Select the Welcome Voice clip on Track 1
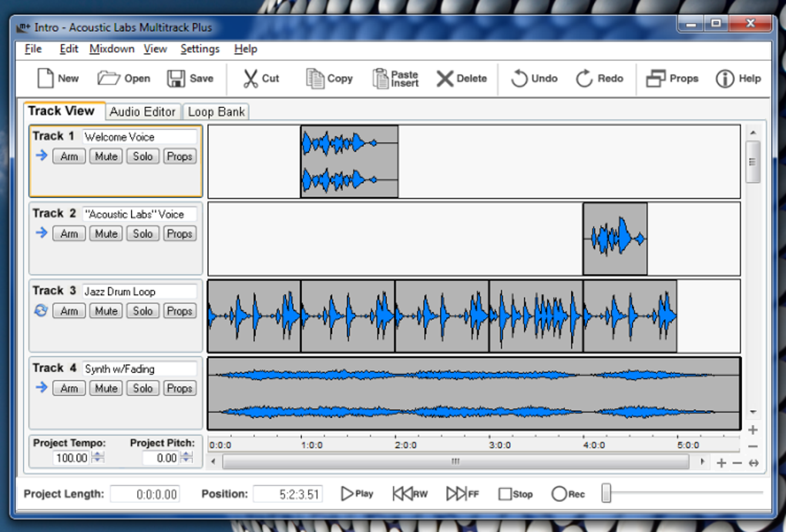 pos(349,162)
